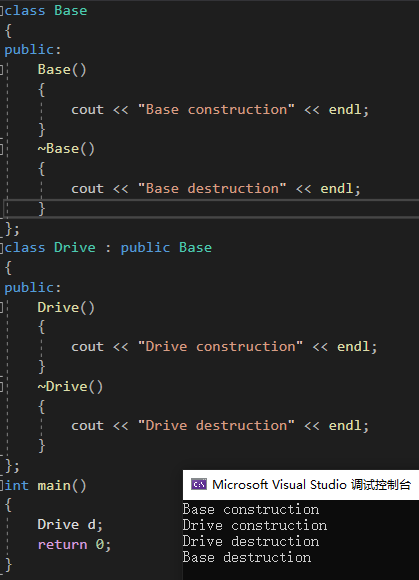Click 'public:' label inside class Base
The image size is (419, 580).
[33, 50]
